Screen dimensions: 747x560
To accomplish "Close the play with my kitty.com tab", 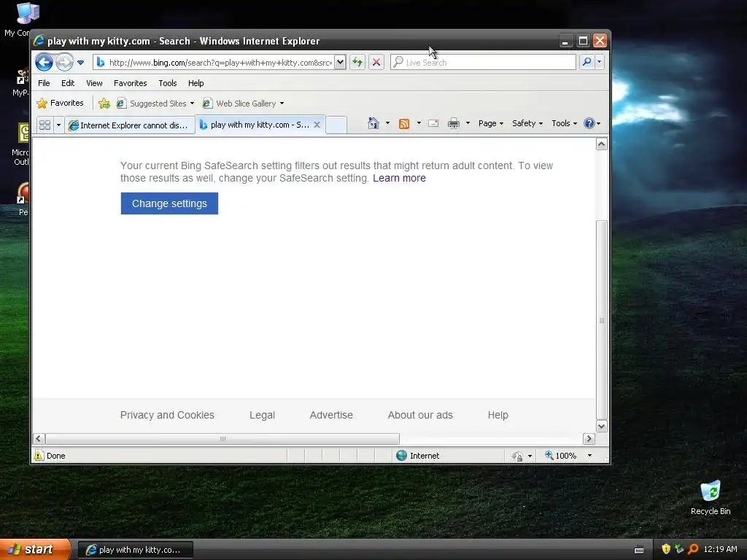I will (317, 124).
